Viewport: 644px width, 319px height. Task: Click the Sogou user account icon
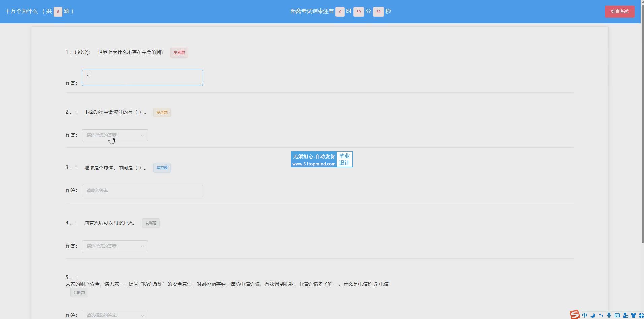point(625,315)
